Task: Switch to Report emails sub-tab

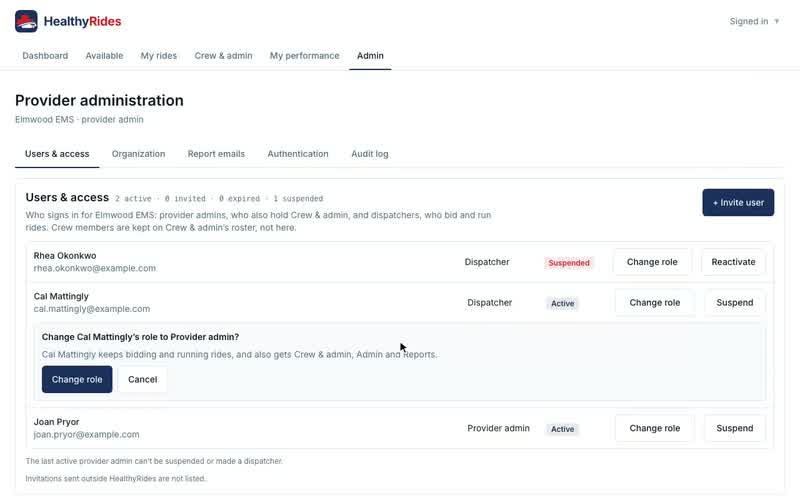Action: point(216,154)
